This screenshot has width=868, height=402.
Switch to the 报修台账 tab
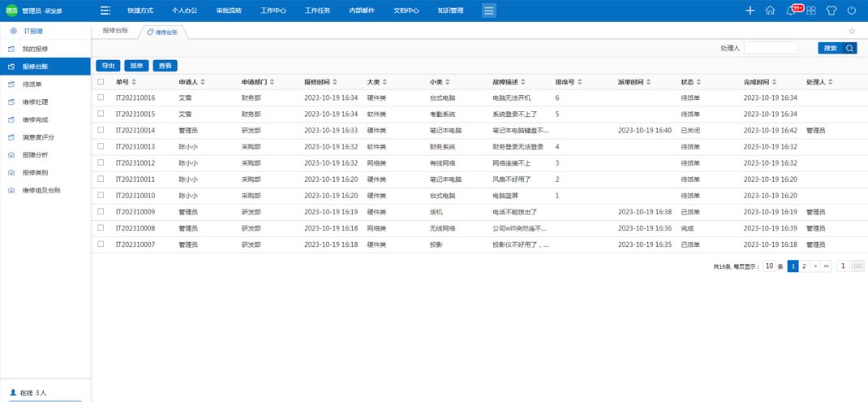pyautogui.click(x=115, y=31)
